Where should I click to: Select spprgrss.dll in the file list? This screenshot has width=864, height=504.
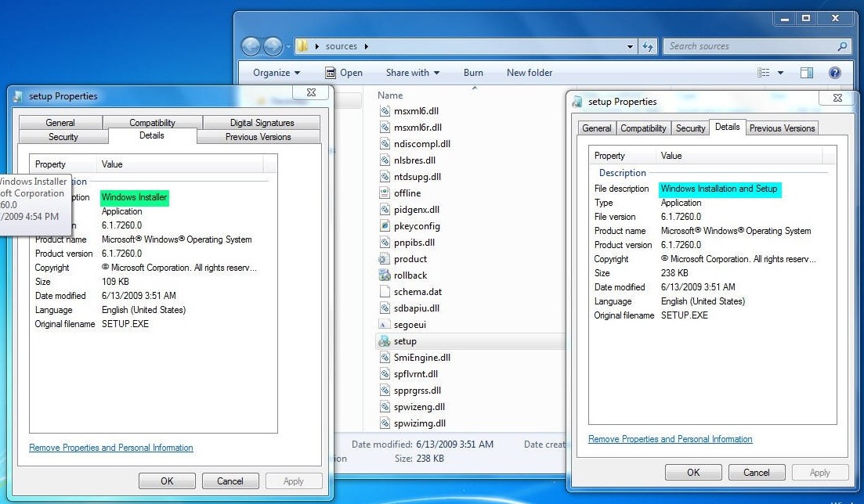418,391
